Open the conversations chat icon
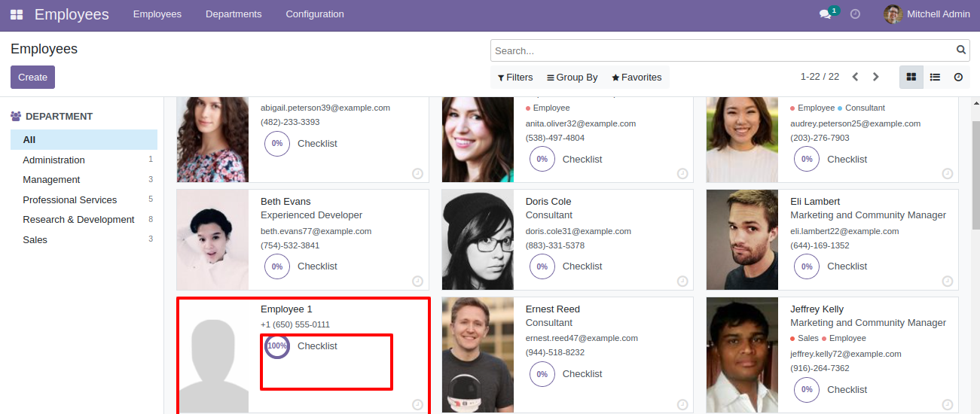Screen dimensions: 980x414 (825, 14)
